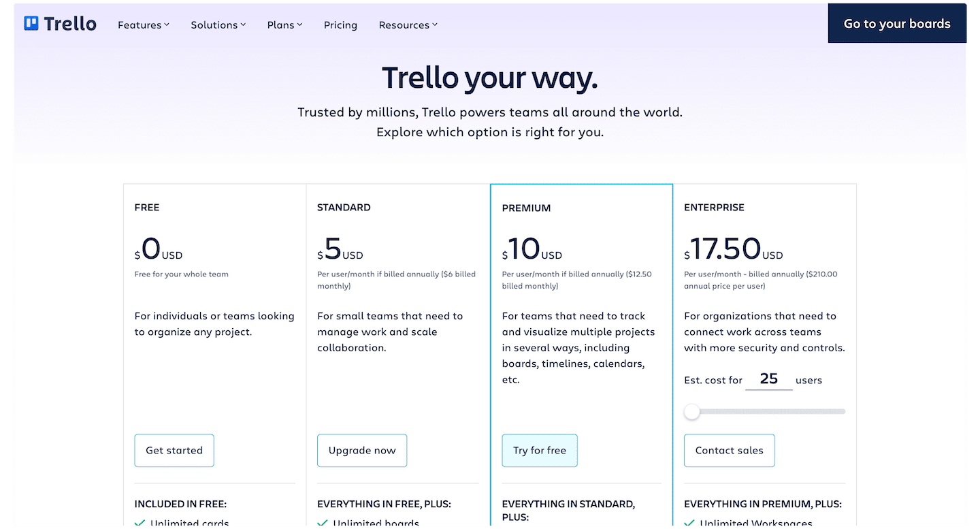Click Get started under Free plan
980x529 pixels.
(x=174, y=451)
